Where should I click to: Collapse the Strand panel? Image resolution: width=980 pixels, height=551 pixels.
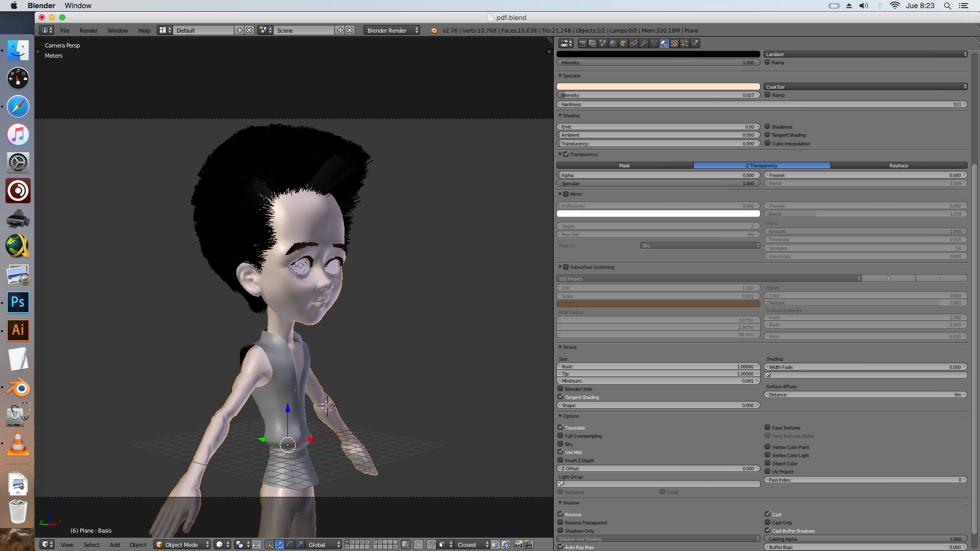(x=560, y=347)
